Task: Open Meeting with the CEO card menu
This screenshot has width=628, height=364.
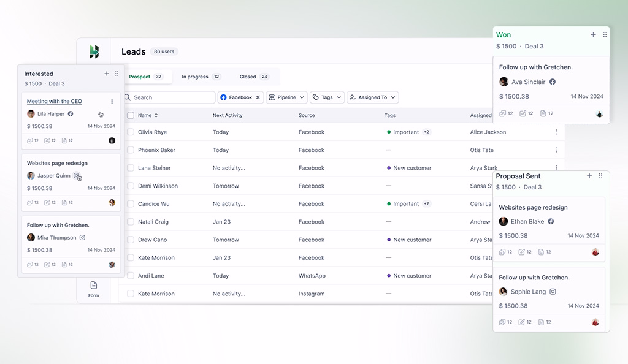Action: click(x=112, y=101)
